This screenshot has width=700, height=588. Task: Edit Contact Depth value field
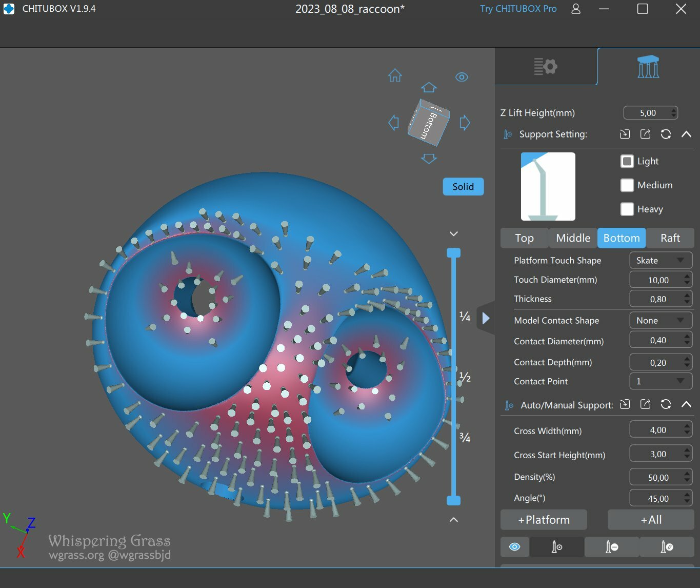(661, 362)
